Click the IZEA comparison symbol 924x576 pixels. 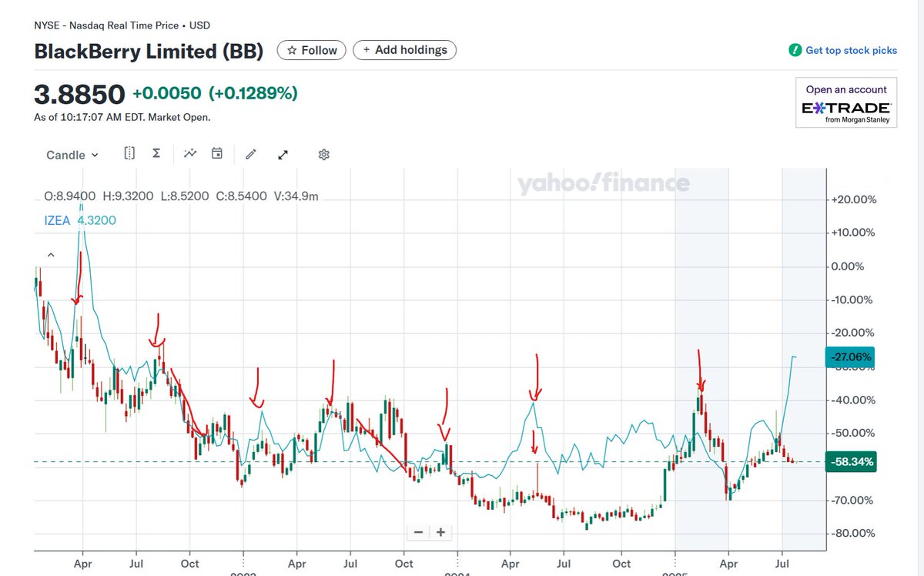[57, 220]
